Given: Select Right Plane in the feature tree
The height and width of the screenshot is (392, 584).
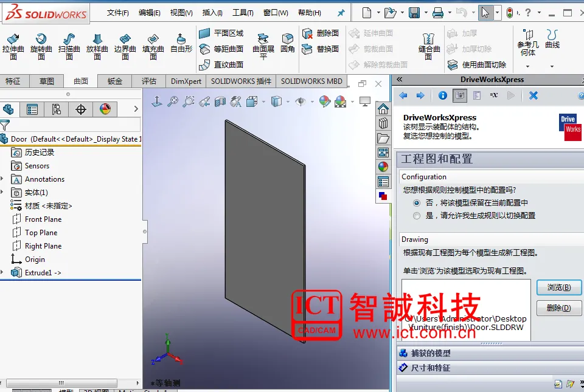Looking at the screenshot, I should [37, 246].
